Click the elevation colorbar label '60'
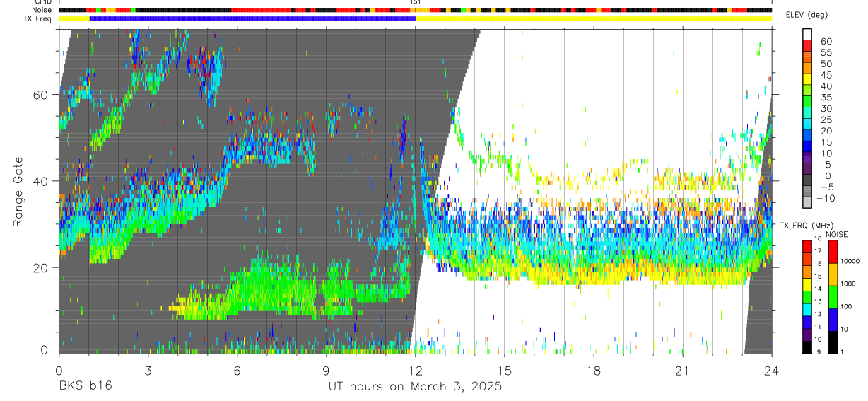 pyautogui.click(x=825, y=41)
